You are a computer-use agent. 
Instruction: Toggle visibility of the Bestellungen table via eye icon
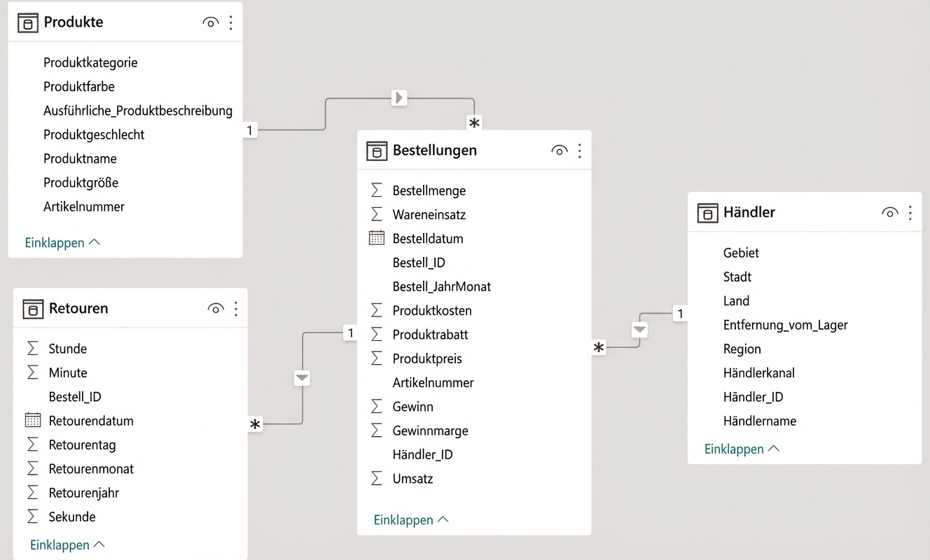(559, 150)
